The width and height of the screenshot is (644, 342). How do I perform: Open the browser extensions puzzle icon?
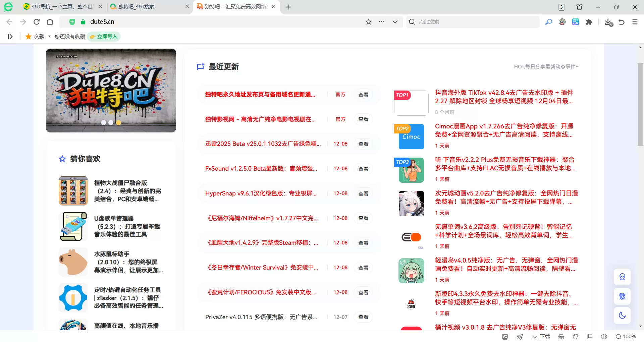coord(589,21)
